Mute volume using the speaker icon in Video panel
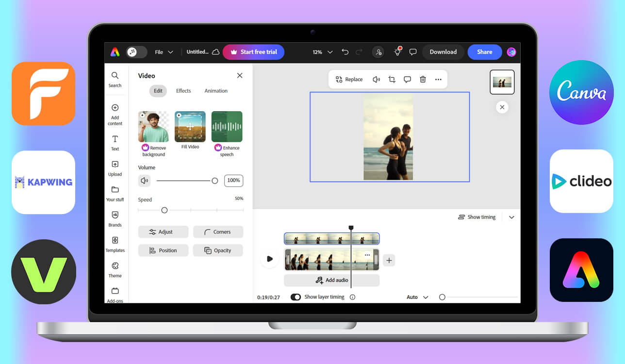This screenshot has height=364, width=625. pyautogui.click(x=144, y=181)
